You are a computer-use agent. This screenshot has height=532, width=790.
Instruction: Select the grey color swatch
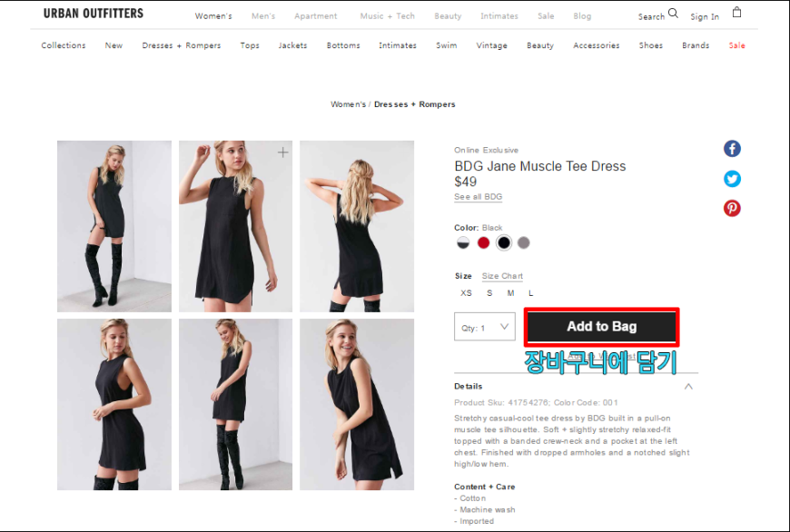524,242
